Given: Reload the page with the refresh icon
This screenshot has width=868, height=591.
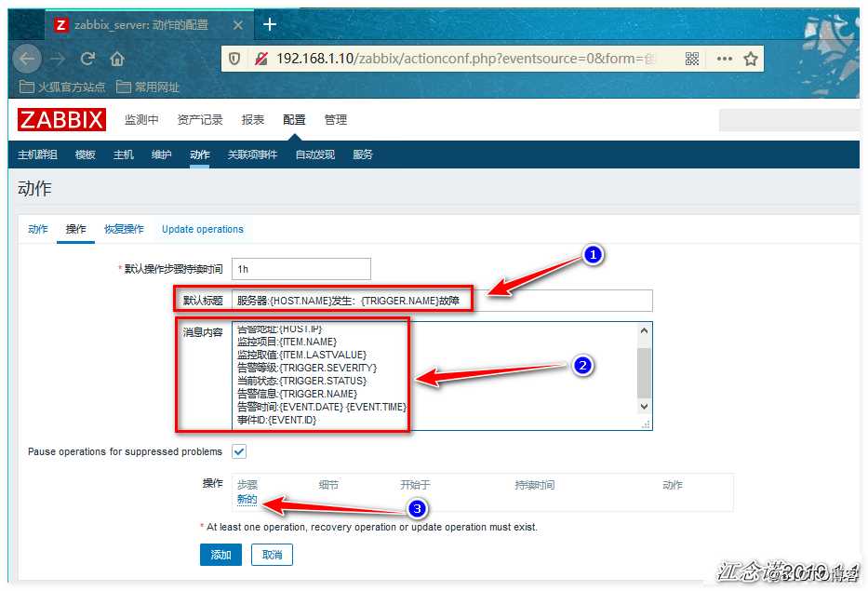Looking at the screenshot, I should pos(87,59).
